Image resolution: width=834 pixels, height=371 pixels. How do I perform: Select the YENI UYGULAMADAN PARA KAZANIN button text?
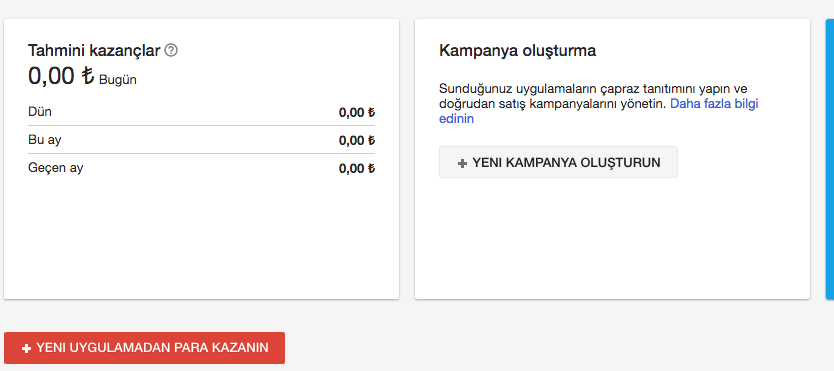coord(152,348)
